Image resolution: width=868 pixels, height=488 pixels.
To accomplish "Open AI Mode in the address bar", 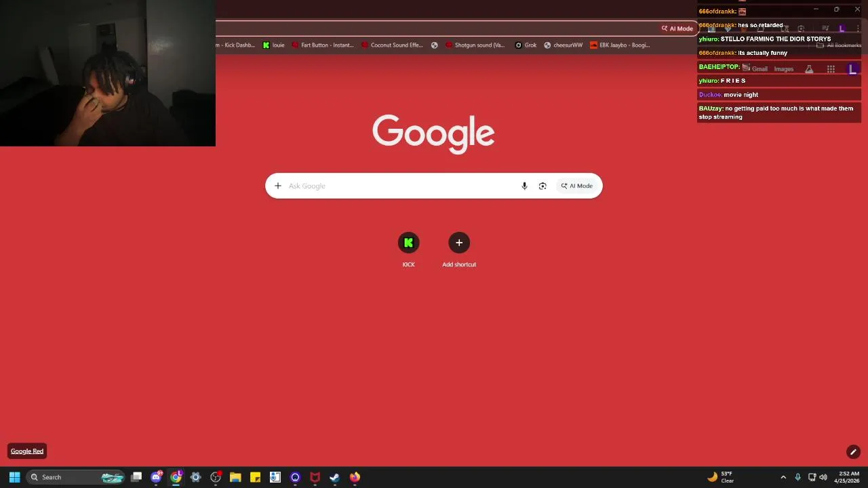I will click(x=677, y=28).
